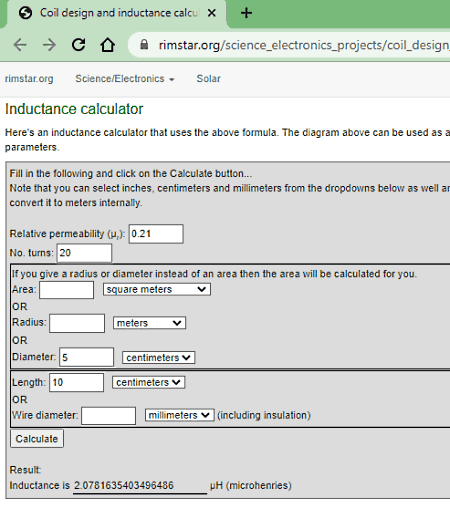Click the browser back arrow
The width and height of the screenshot is (450, 508).
(20, 45)
